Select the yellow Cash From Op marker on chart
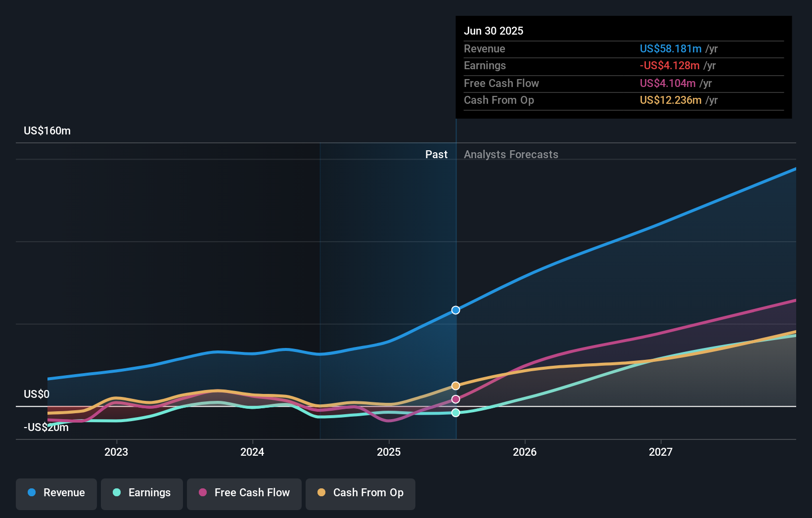Screen dimensions: 812x518 pyautogui.click(x=455, y=386)
